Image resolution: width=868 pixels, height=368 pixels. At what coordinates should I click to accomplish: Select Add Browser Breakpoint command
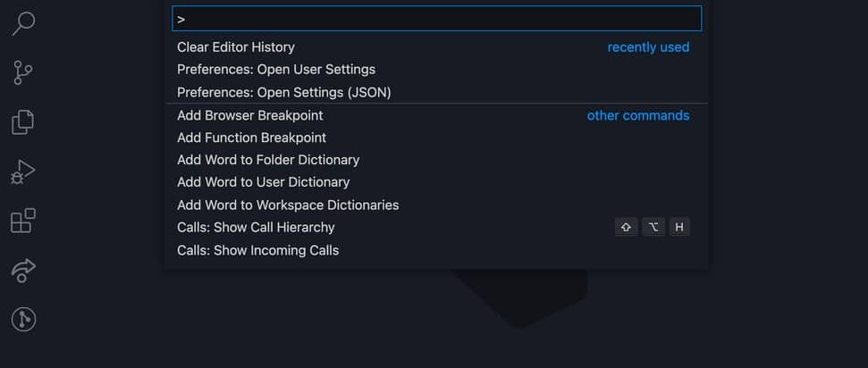(250, 115)
